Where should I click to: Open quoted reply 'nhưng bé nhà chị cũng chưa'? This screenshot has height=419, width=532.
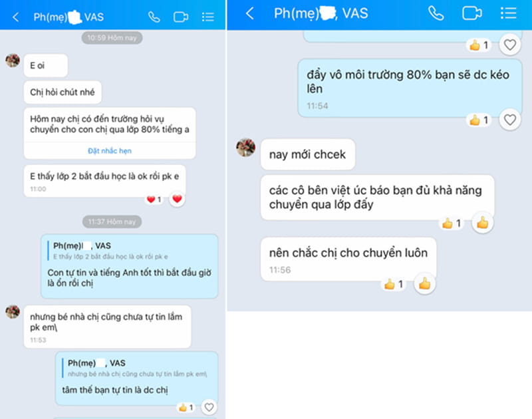(x=137, y=368)
